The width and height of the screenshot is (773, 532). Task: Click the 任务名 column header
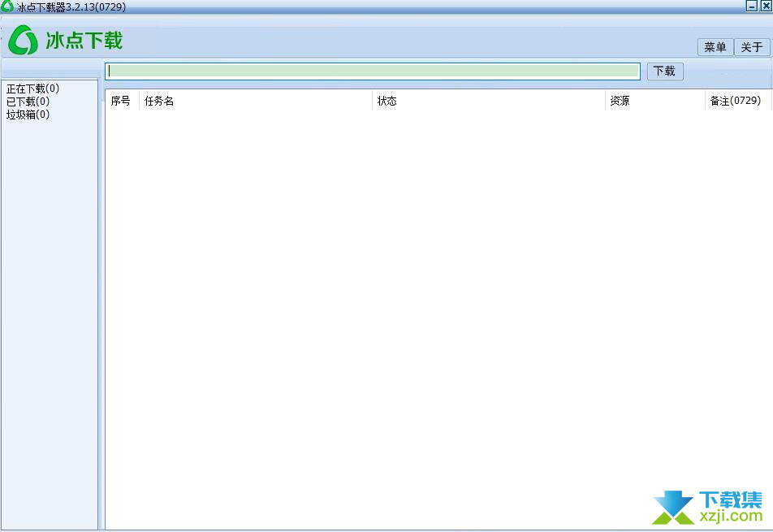(x=159, y=101)
